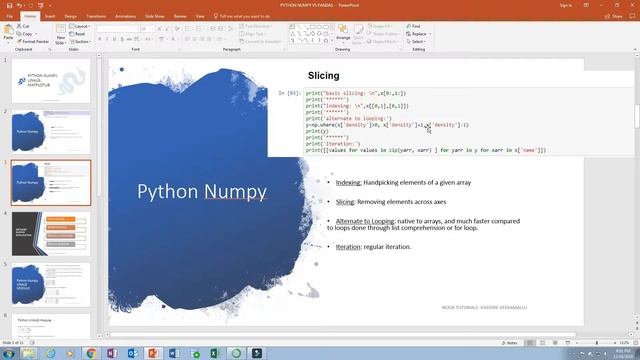Click Tell me what you want to do
Viewport: 640px width, 360px height.
[x=242, y=16]
